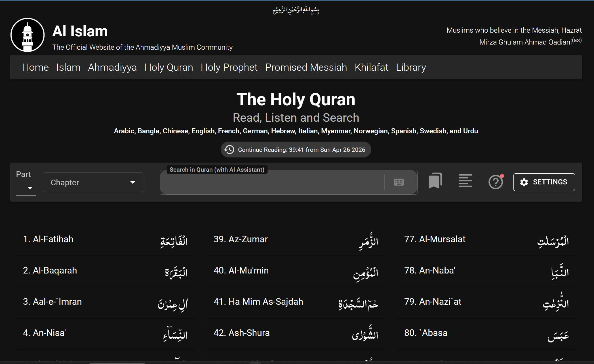Click Muslims who believe in the Messiah text

tap(514, 36)
